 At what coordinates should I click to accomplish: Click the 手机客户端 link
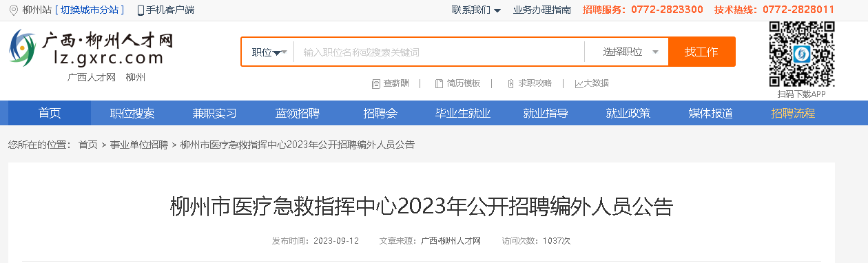(170, 10)
